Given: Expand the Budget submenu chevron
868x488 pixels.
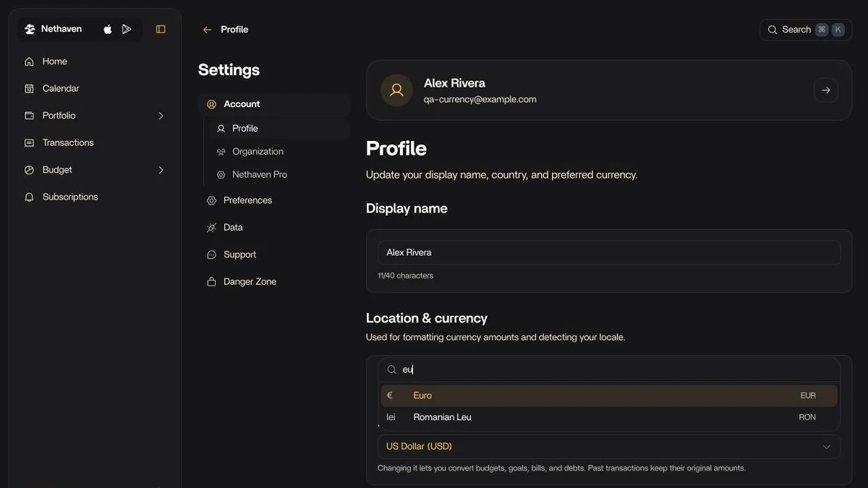Looking at the screenshot, I should coord(161,170).
